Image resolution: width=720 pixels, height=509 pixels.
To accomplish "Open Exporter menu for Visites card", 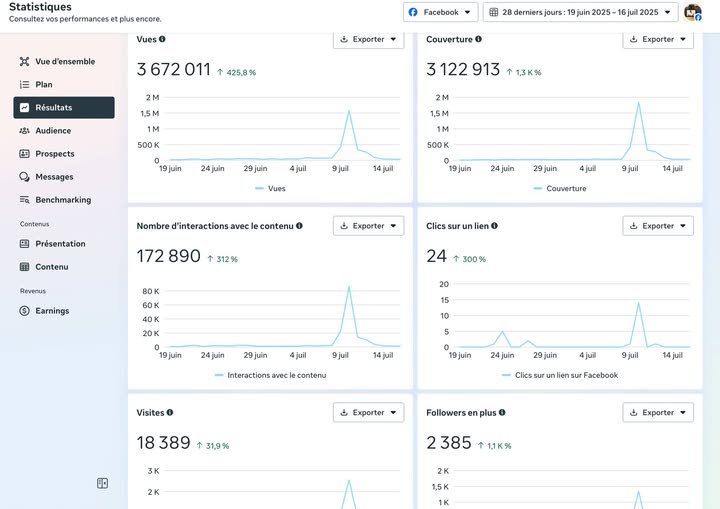I will (x=368, y=412).
